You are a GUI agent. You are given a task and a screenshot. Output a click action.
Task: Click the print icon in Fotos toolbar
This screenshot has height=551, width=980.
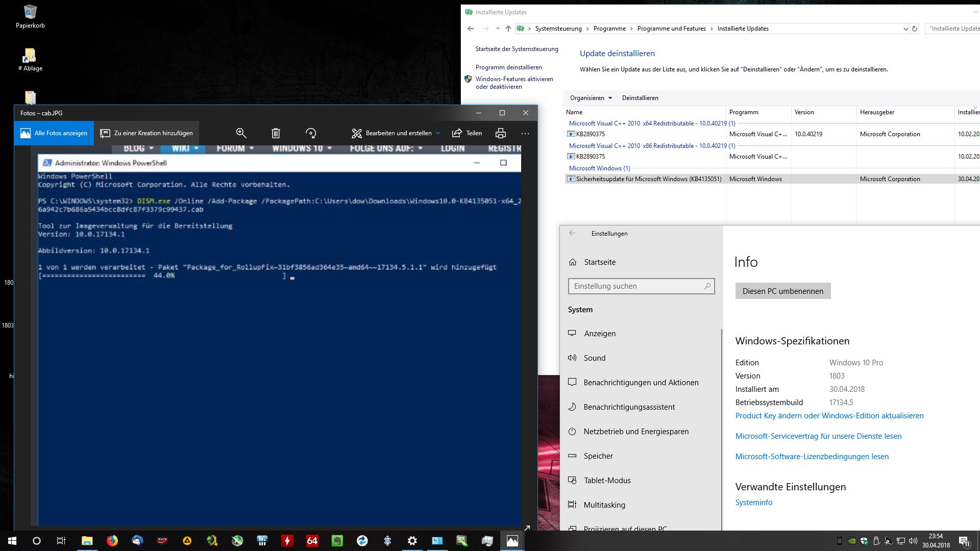tap(500, 133)
